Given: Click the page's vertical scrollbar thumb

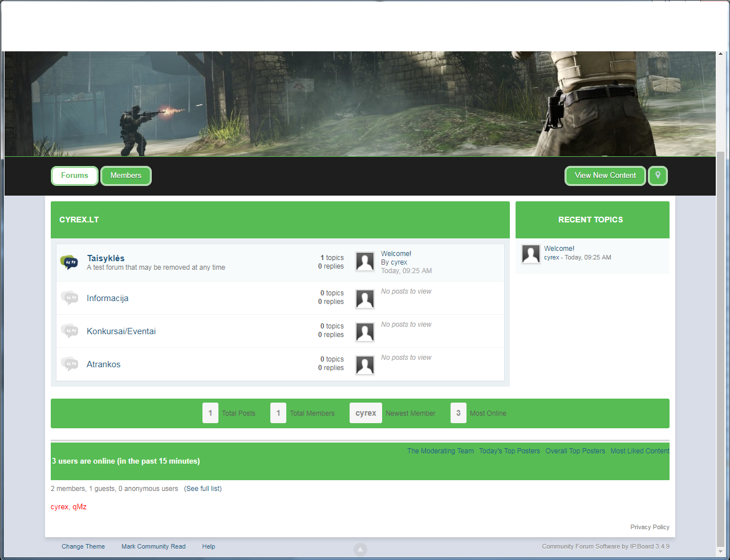Looking at the screenshot, I should [x=721, y=349].
